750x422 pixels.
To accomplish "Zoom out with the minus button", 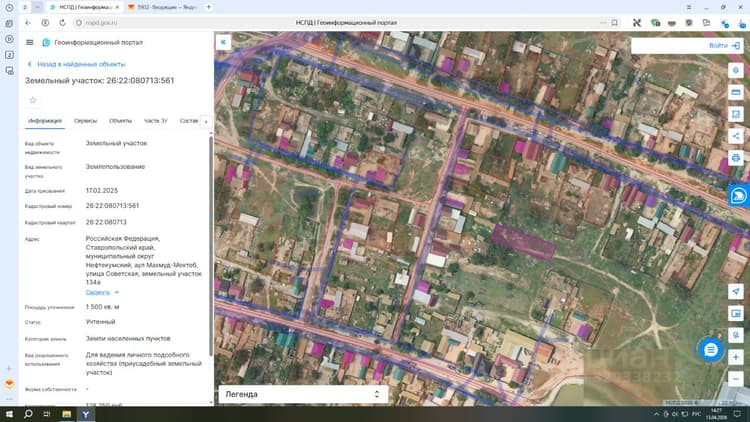I will pos(736,379).
